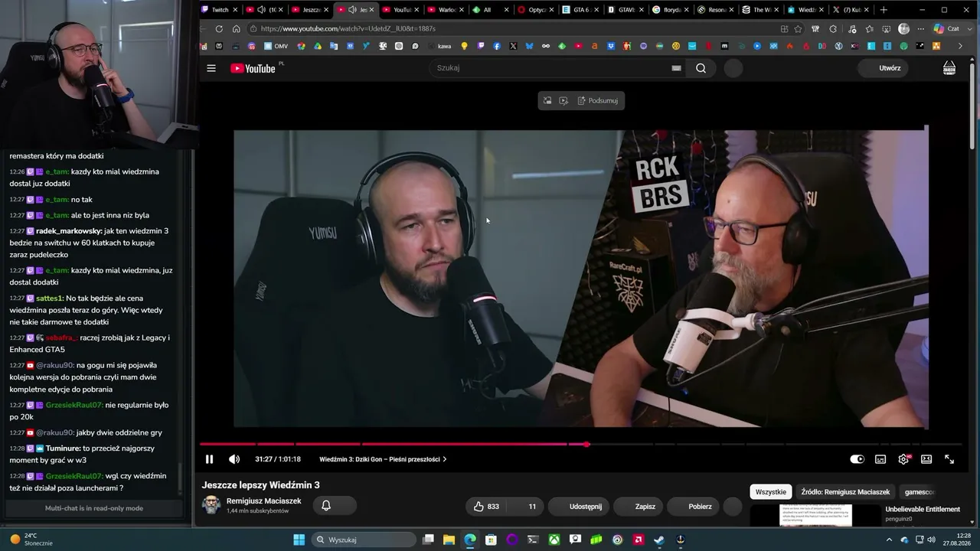This screenshot has width=980, height=551.
Task: Toggle the autoplay switch in the player
Action: [857, 459]
